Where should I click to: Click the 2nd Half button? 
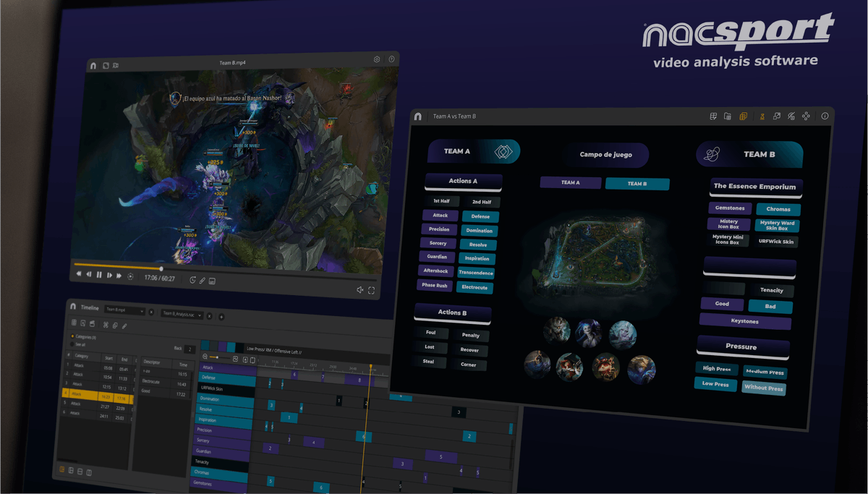[x=482, y=203]
